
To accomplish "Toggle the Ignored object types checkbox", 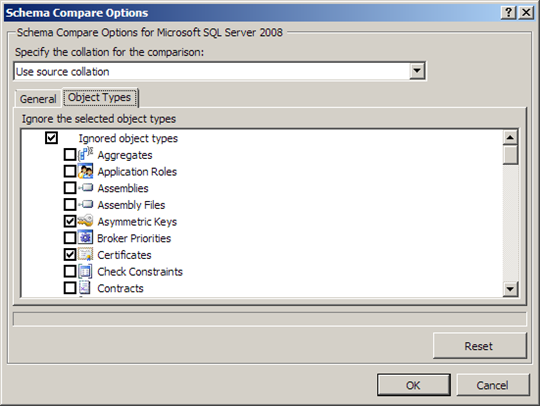I will pyautogui.click(x=51, y=138).
